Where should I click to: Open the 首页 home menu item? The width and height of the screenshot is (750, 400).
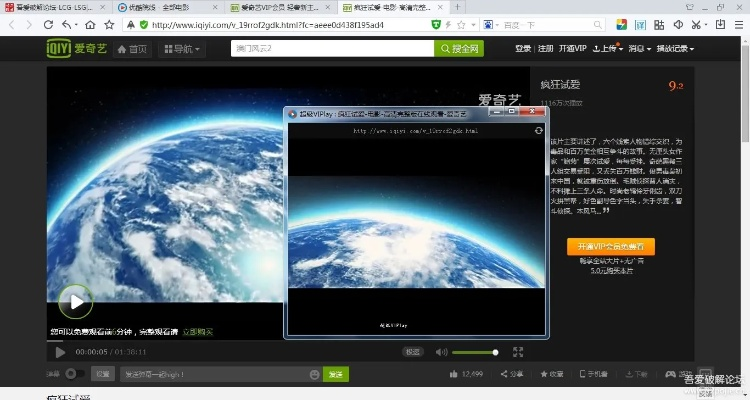click(133, 48)
